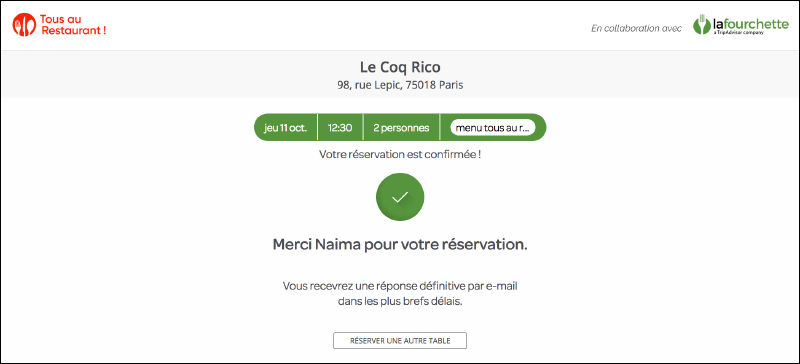The image size is (800, 364).
Task: Click the divider between date and time segments
Action: click(317, 128)
